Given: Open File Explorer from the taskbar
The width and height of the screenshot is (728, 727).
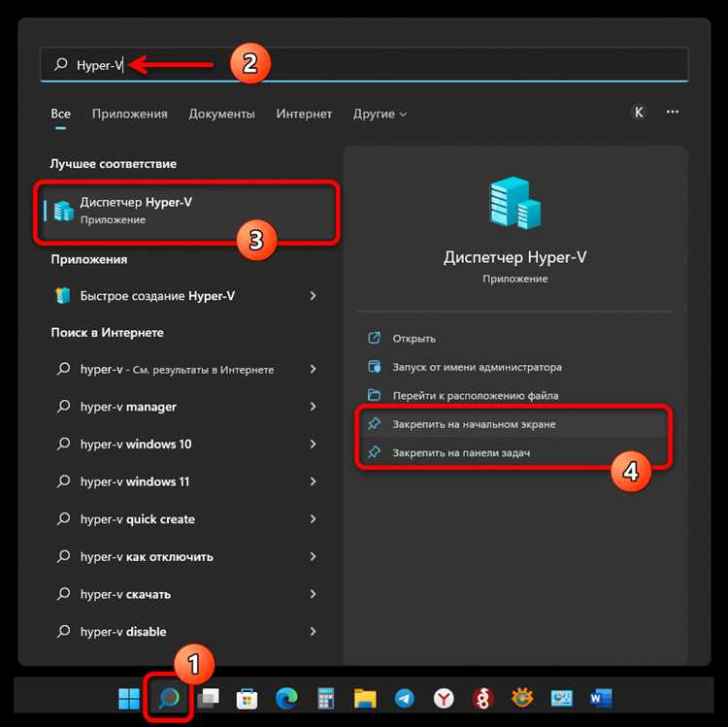Looking at the screenshot, I should (x=365, y=698).
